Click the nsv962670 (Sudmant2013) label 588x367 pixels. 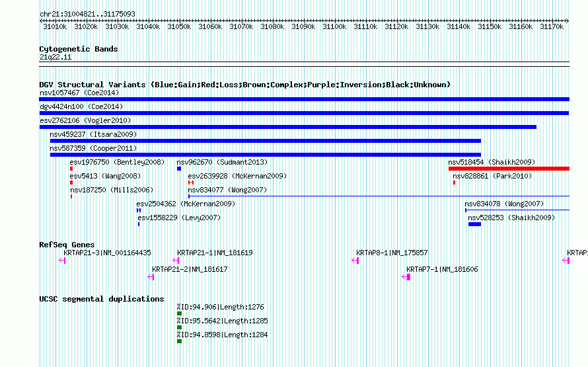[223, 162]
